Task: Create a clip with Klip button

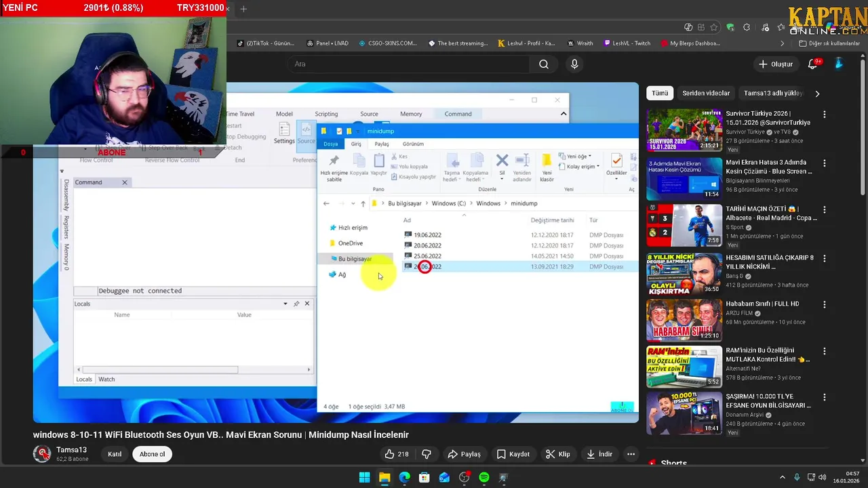Action: click(x=558, y=454)
